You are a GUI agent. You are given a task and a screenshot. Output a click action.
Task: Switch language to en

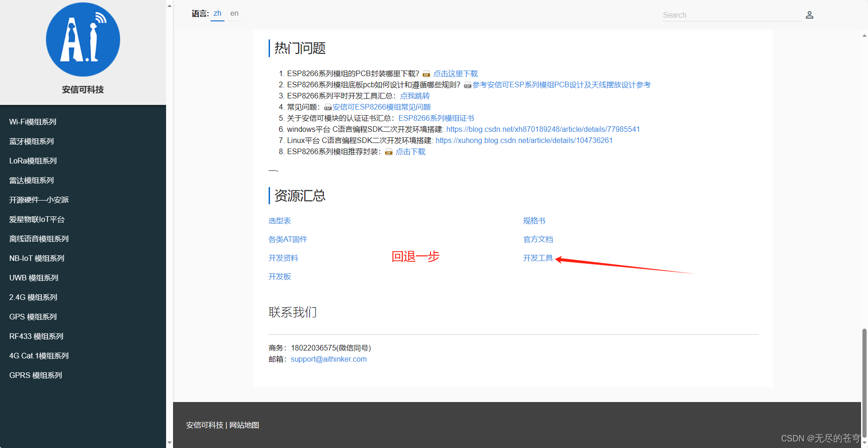234,13
